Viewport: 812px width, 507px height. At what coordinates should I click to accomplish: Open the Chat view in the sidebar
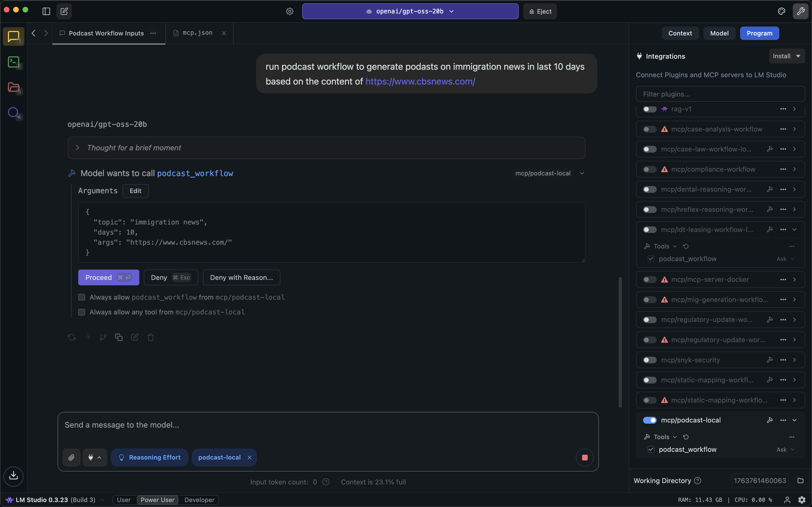[x=13, y=36]
